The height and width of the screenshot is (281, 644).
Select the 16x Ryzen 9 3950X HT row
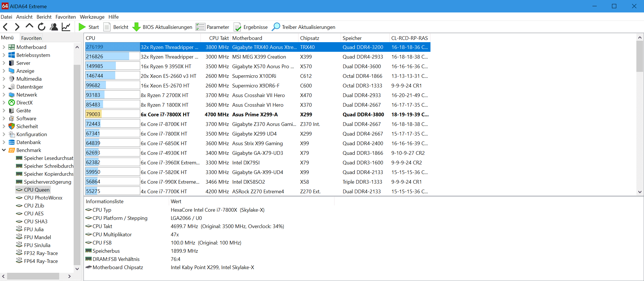tap(257, 66)
